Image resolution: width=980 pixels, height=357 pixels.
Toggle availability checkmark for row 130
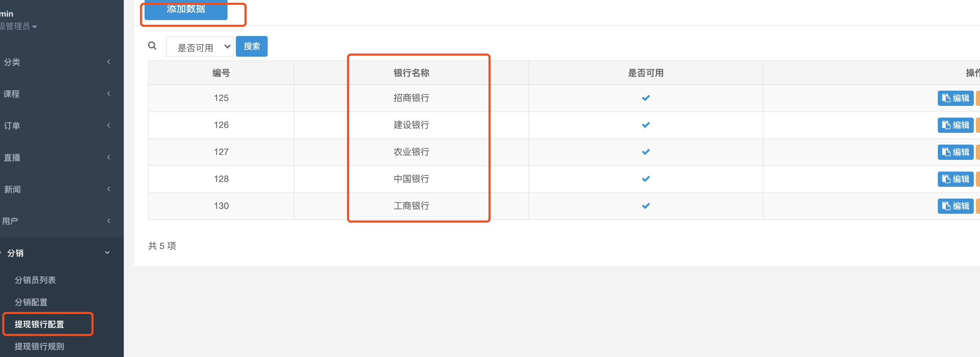[646, 206]
